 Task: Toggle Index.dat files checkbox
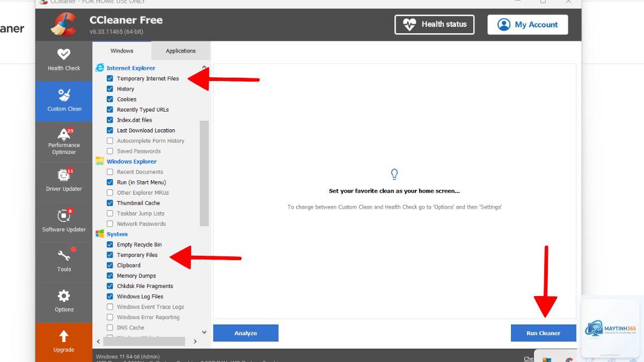point(110,120)
